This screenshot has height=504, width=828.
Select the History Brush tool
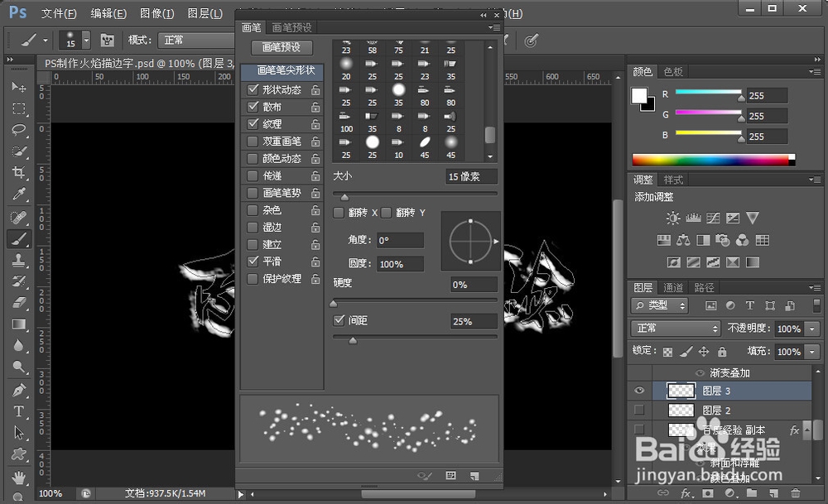(x=19, y=281)
